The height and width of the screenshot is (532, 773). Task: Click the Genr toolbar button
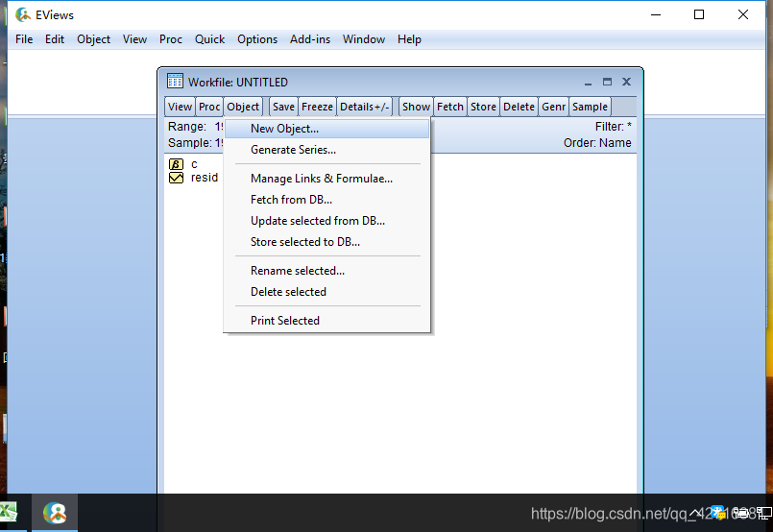click(554, 107)
